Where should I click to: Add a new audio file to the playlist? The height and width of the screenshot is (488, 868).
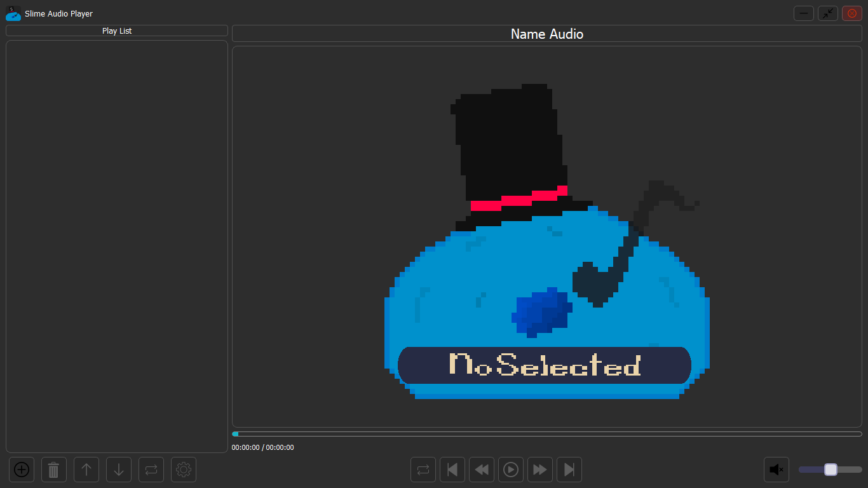pos(21,470)
